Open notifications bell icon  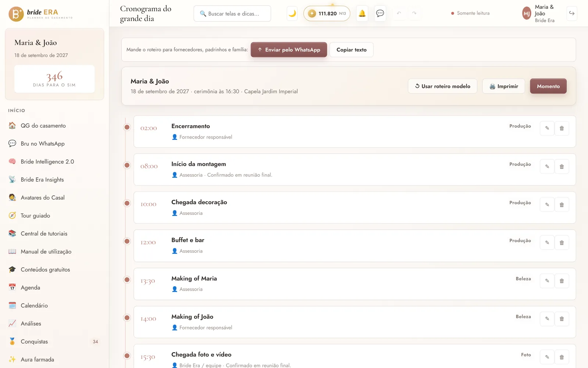[362, 14]
